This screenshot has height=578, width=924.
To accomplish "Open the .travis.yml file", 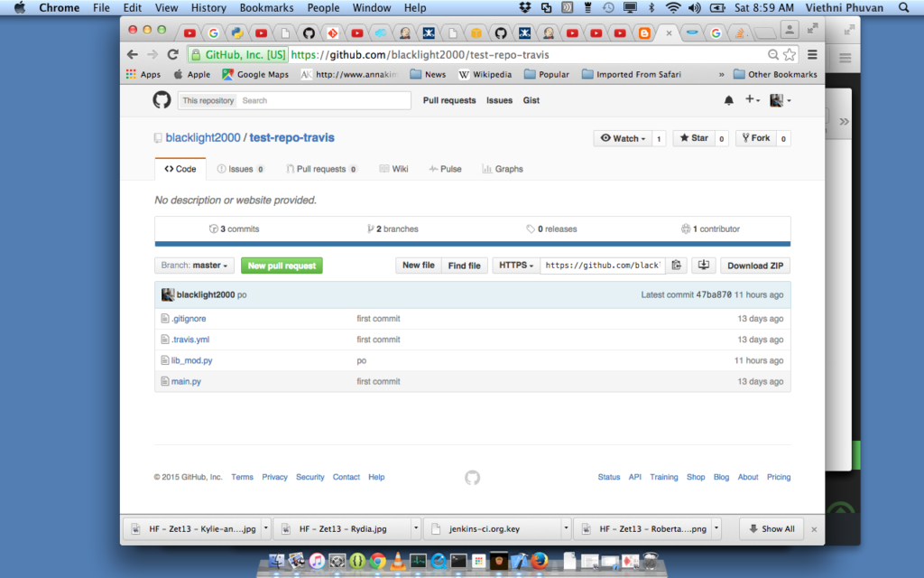I will pos(190,340).
